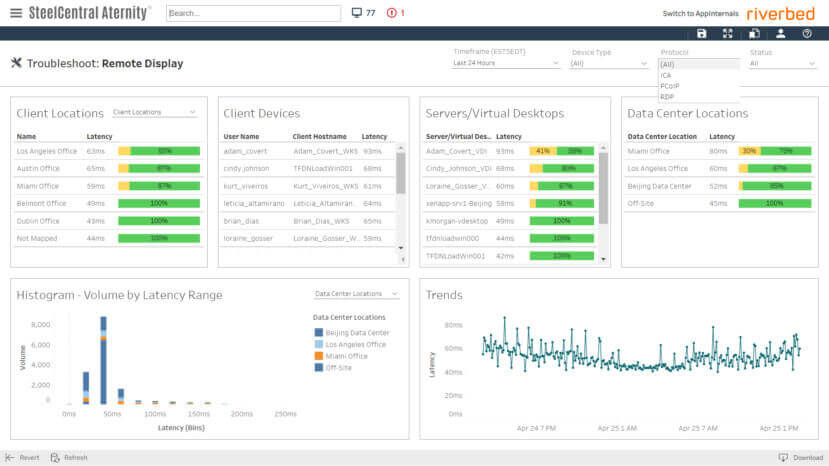Click the Revert button label
The height and width of the screenshot is (466, 829).
point(30,458)
